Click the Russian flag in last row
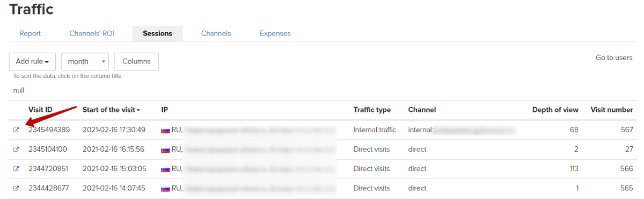 (x=165, y=188)
